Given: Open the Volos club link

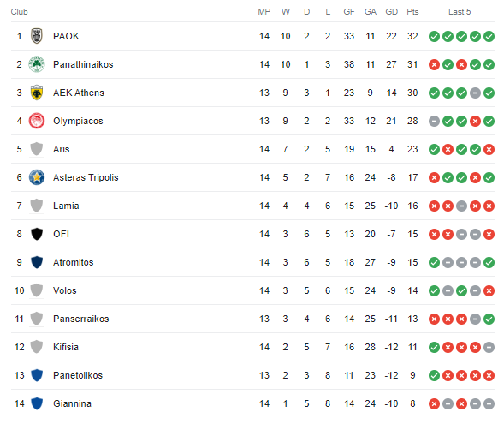Looking at the screenshot, I should (x=65, y=290).
